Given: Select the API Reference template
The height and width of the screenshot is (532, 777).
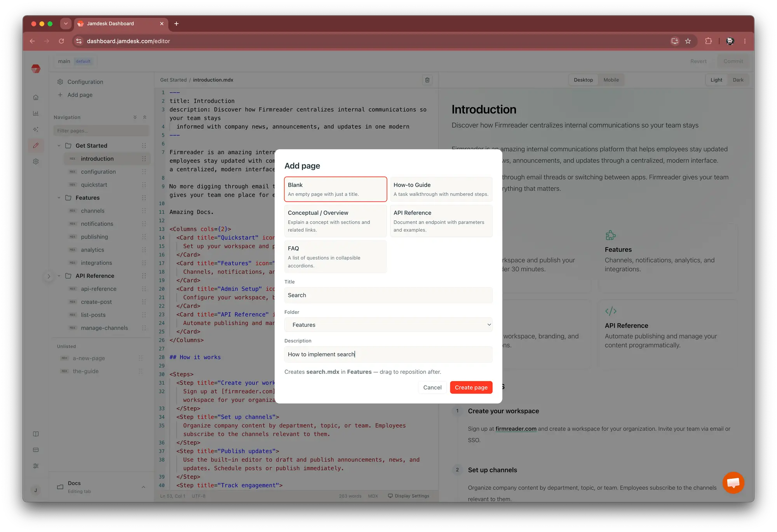Looking at the screenshot, I should [441, 221].
